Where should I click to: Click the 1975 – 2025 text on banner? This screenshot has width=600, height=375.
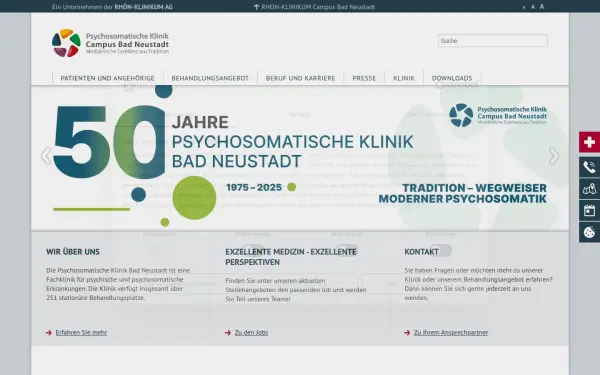(x=254, y=188)
